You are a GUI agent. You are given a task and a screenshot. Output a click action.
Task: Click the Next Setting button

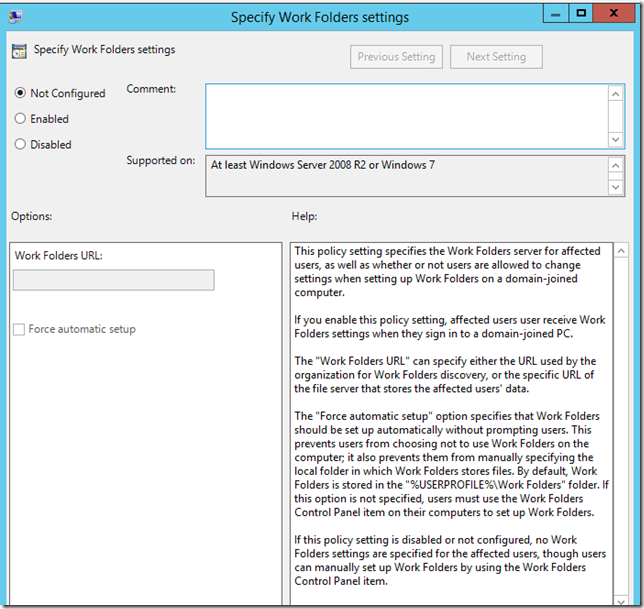[x=496, y=57]
